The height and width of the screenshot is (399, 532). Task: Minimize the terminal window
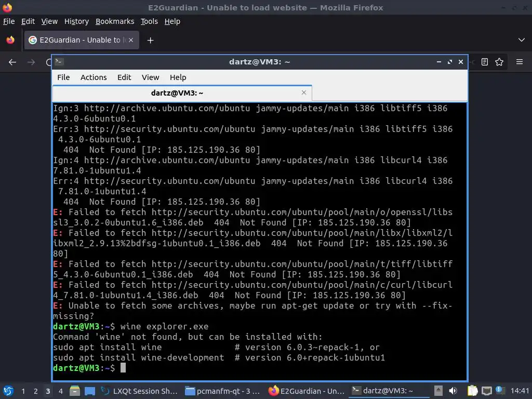point(439,62)
